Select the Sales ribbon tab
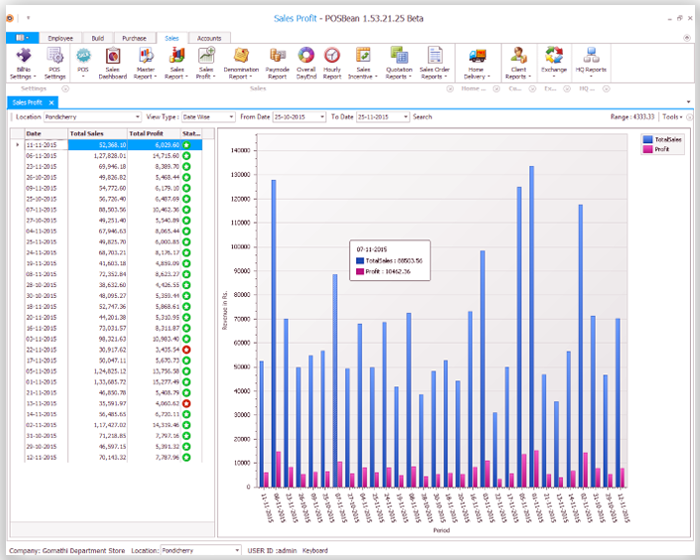Viewport: 700px width, 560px height. point(172,38)
